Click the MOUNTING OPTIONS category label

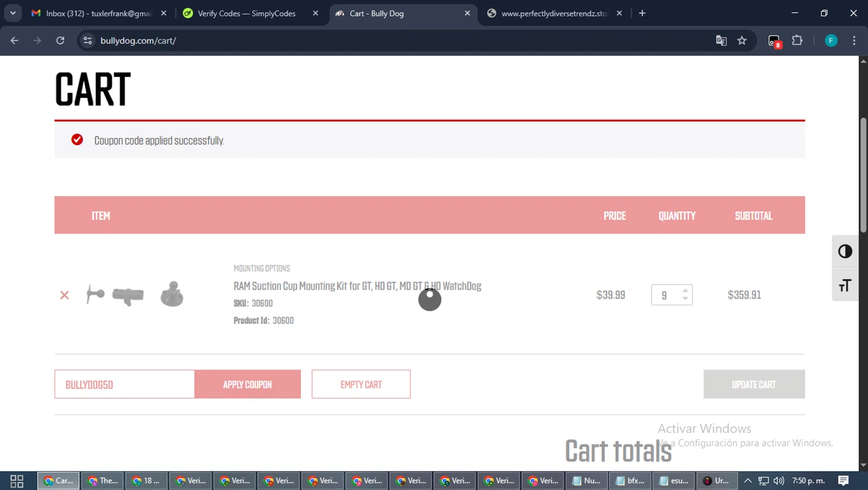click(262, 268)
